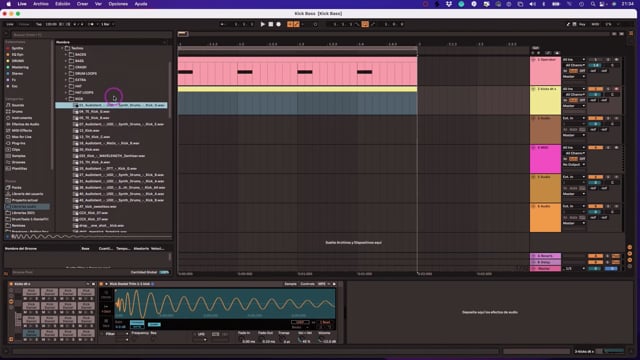Select the Drums category in browser
This screenshot has height=360, width=640.
[17, 111]
